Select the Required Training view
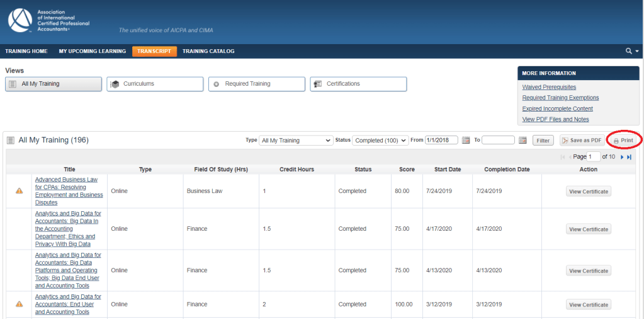Screen dimensions: 644x319 click(256, 84)
